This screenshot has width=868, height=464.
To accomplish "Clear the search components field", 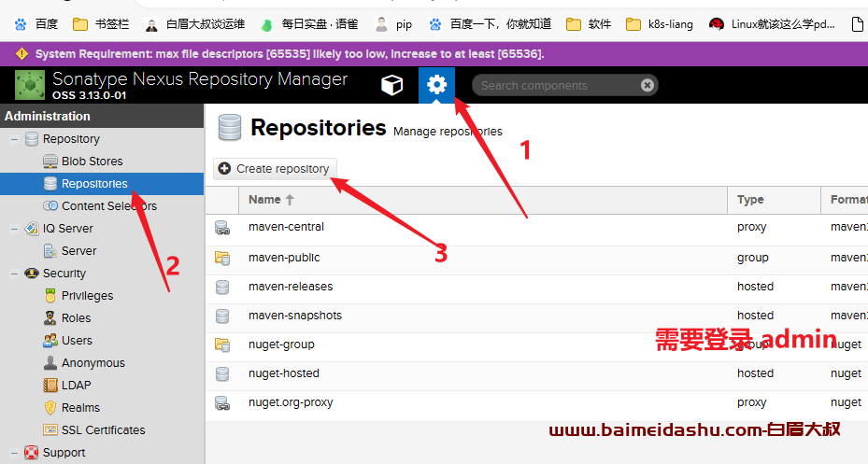I will (x=647, y=85).
